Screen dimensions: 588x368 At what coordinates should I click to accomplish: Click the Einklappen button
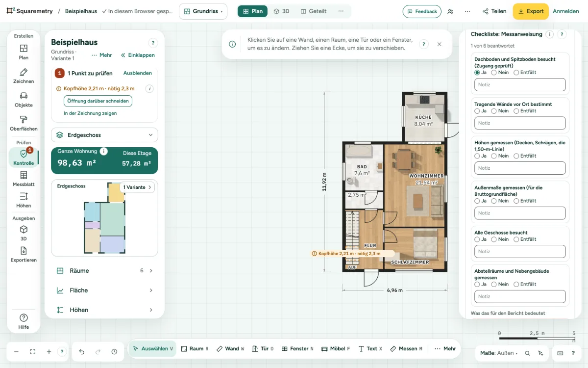click(138, 55)
